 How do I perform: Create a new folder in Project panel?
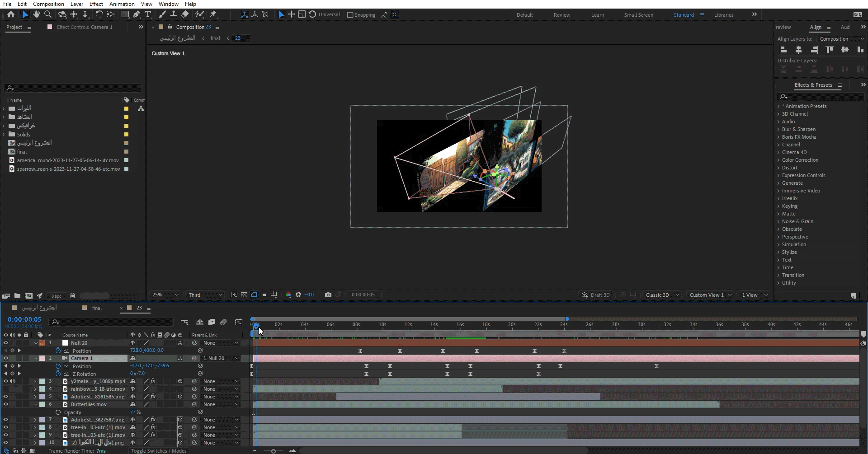point(17,296)
